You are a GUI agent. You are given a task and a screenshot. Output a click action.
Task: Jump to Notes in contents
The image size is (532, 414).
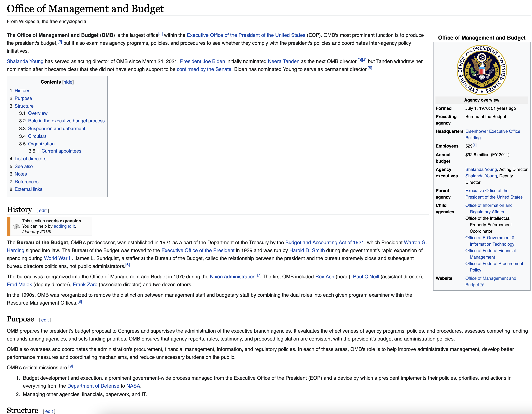point(21,174)
